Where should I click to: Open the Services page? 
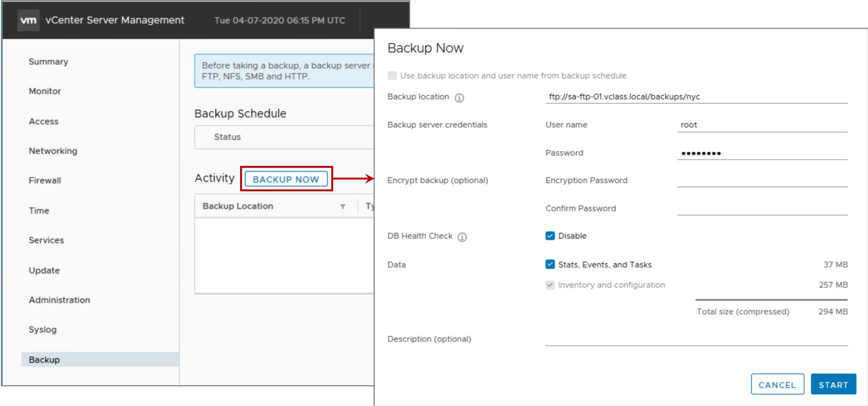coord(47,240)
